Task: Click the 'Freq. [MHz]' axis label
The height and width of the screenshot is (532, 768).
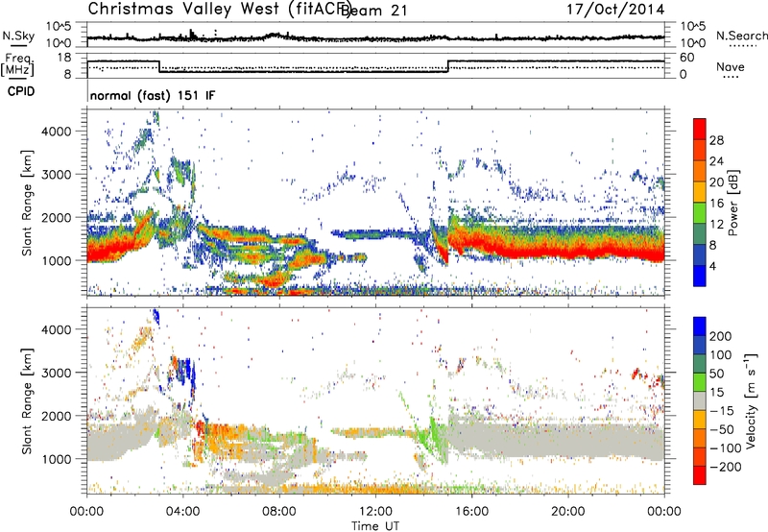Action: pos(17,64)
